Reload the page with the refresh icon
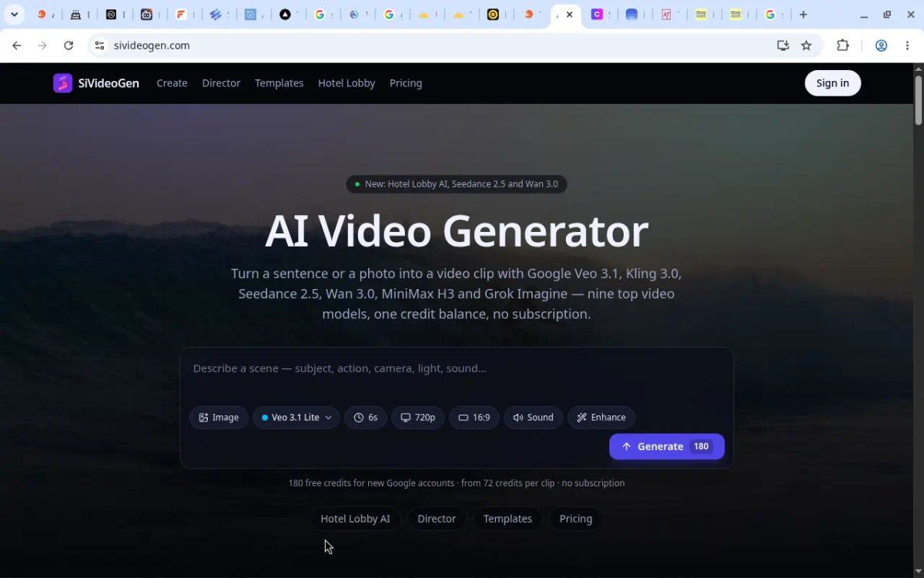The image size is (924, 578). point(69,45)
